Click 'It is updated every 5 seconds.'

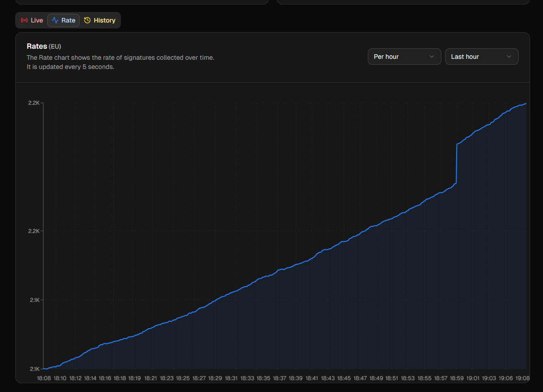point(70,67)
